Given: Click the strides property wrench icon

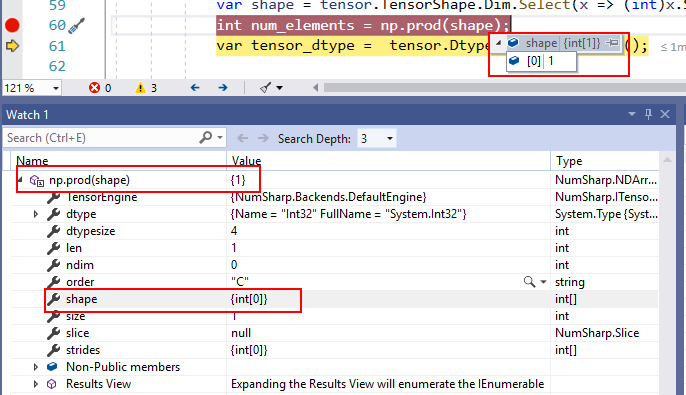Looking at the screenshot, I should click(53, 350).
